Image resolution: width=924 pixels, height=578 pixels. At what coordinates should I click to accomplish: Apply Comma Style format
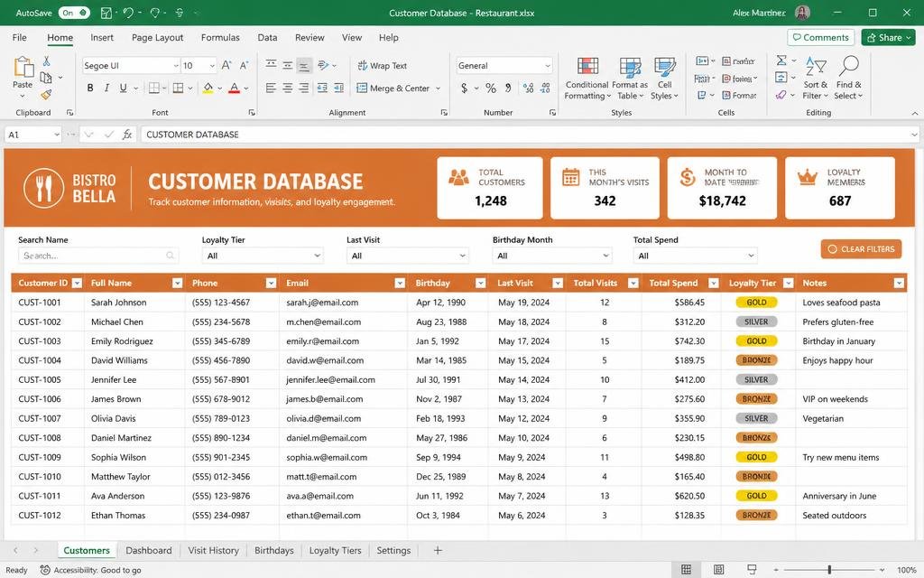click(508, 88)
